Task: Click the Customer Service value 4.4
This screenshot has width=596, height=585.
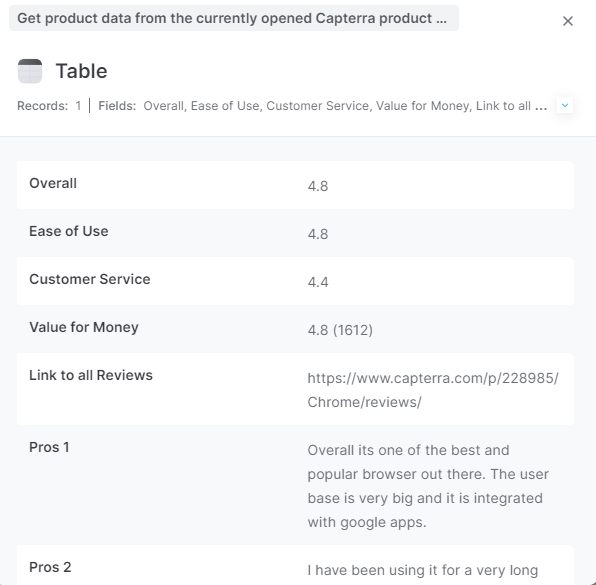Action: (318, 282)
